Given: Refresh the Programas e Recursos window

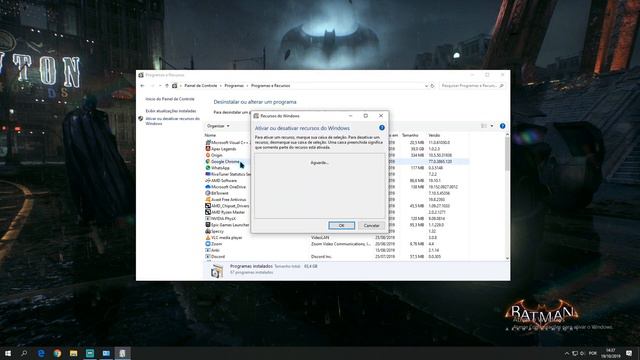Looking at the screenshot, I should (433, 86).
